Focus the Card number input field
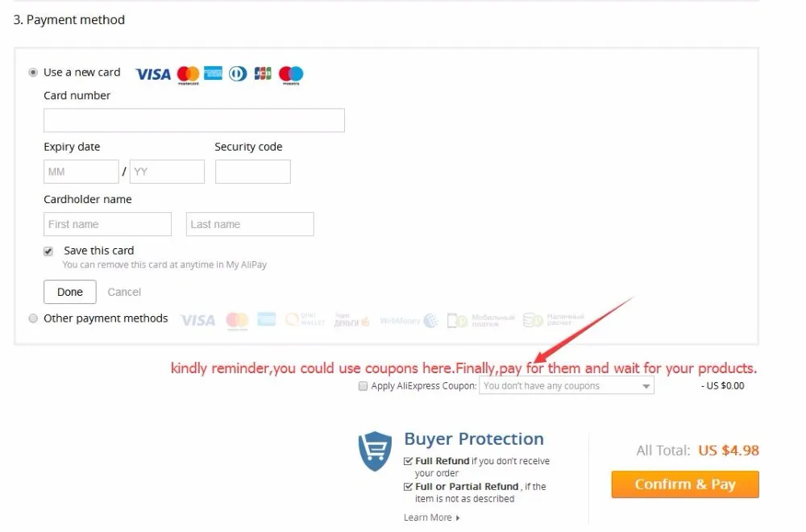Image resolution: width=806 pixels, height=532 pixels. coord(194,120)
